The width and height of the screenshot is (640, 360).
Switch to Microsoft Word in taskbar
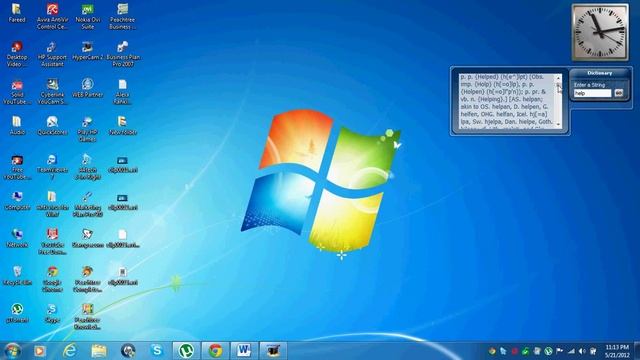pyautogui.click(x=244, y=351)
